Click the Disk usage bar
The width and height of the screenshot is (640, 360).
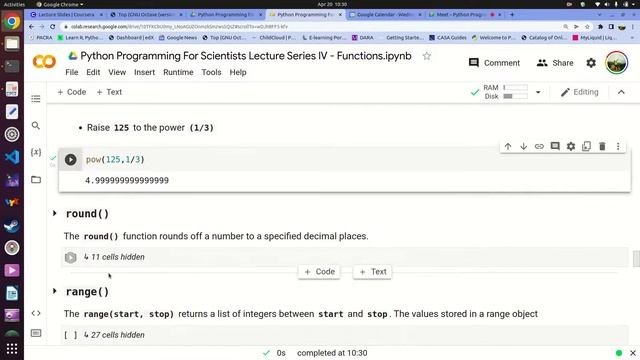[515, 96]
